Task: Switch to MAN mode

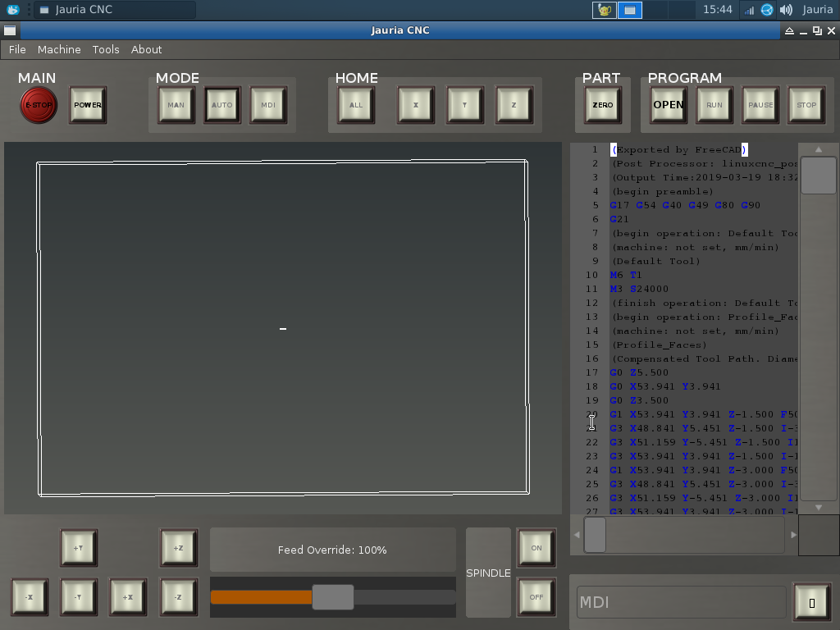Action: 176,105
